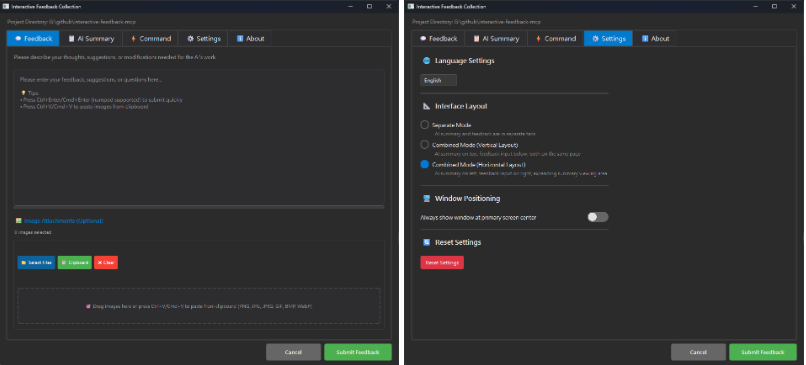Click the red Reset Settings button
Viewport: 806px width, 365px height.
pyautogui.click(x=442, y=263)
